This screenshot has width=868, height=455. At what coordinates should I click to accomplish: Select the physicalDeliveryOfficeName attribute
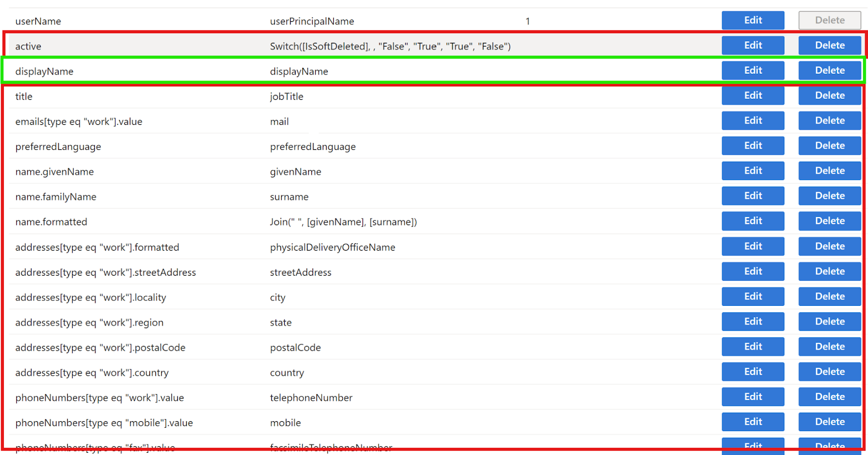333,247
